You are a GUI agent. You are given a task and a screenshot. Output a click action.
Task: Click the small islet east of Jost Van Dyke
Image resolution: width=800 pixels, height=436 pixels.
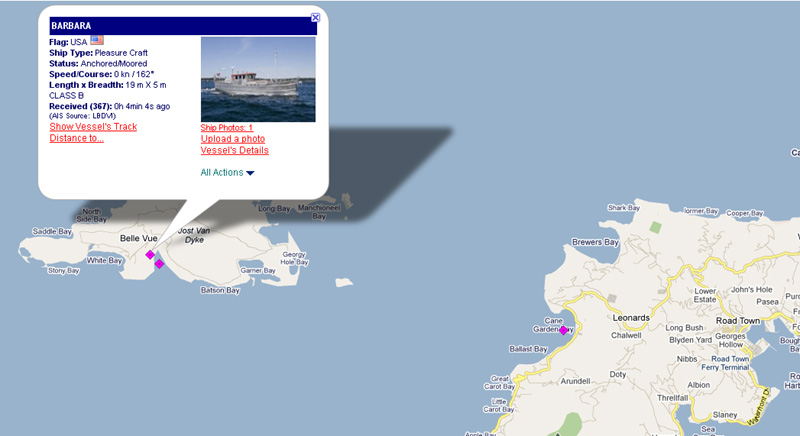click(344, 282)
